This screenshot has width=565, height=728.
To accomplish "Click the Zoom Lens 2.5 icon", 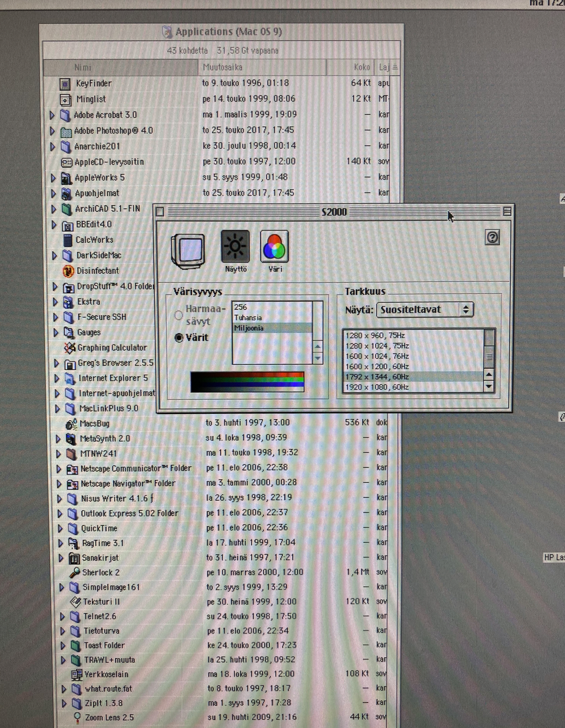I will [77, 717].
